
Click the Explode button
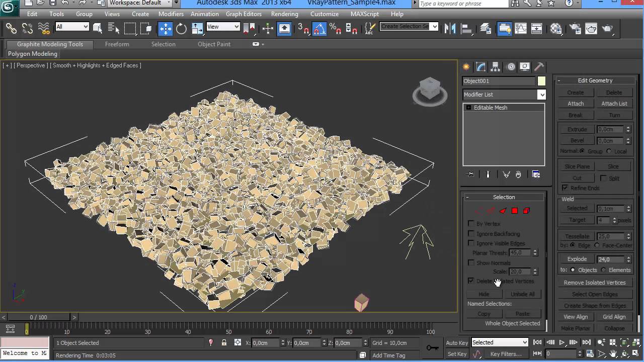[x=577, y=259]
